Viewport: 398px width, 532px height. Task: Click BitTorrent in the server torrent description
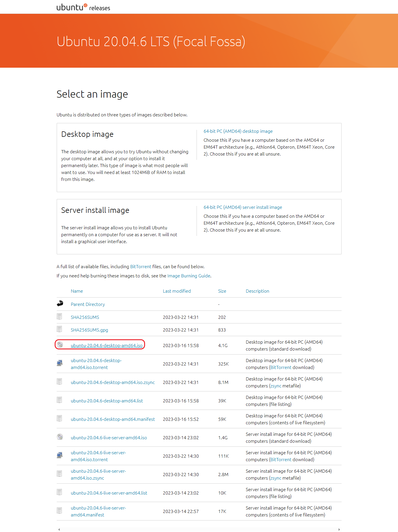coord(281,460)
